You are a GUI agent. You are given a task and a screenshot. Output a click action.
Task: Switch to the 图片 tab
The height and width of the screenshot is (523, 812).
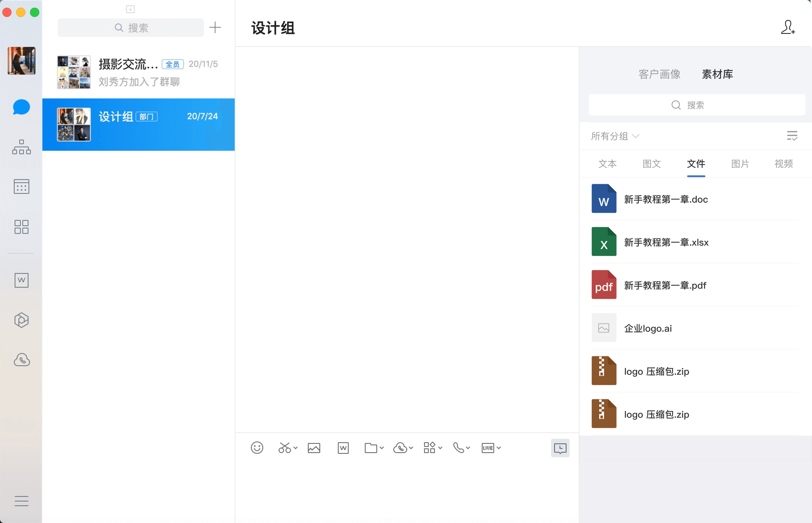coord(740,164)
